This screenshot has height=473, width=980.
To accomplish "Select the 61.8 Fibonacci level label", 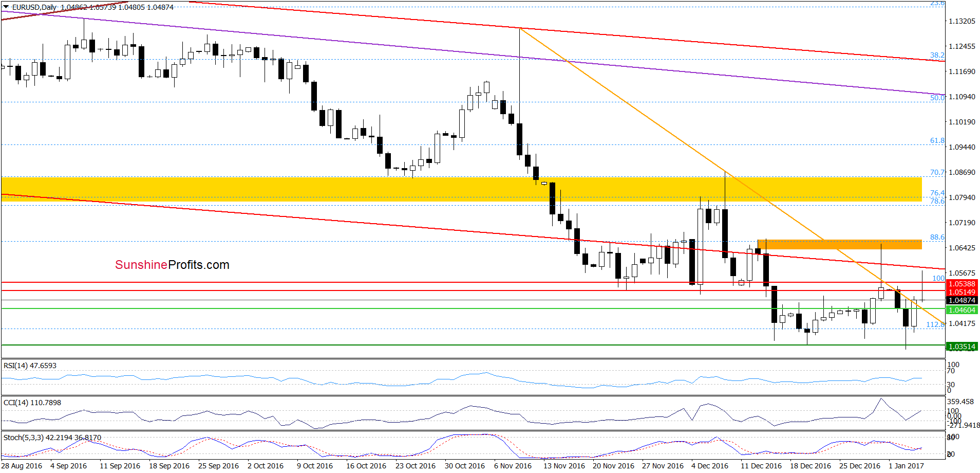I will (x=937, y=140).
